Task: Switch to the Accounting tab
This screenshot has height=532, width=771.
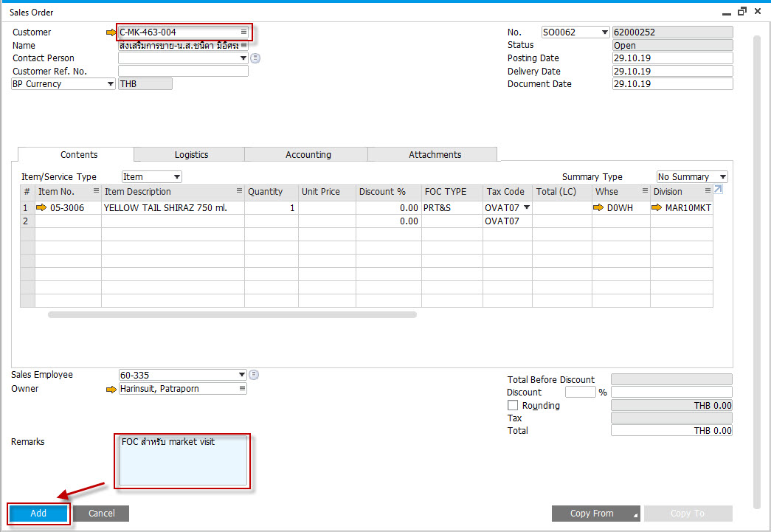Action: [x=308, y=154]
